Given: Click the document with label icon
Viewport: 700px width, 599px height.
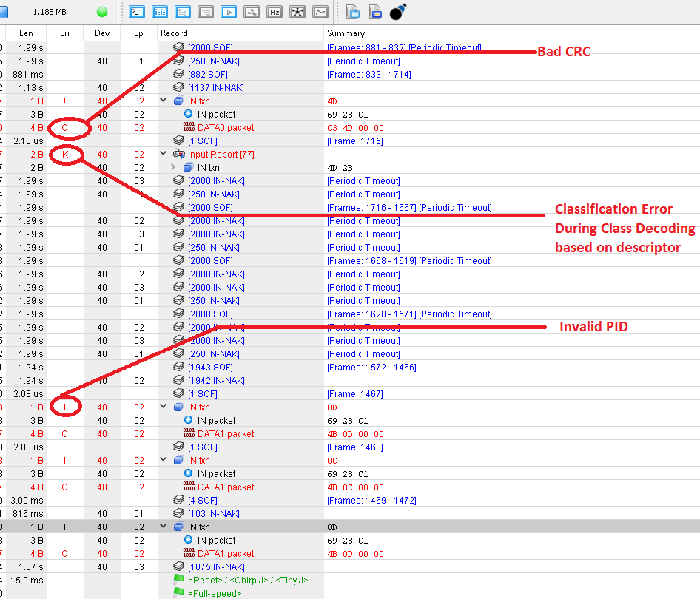Looking at the screenshot, I should pos(375,12).
